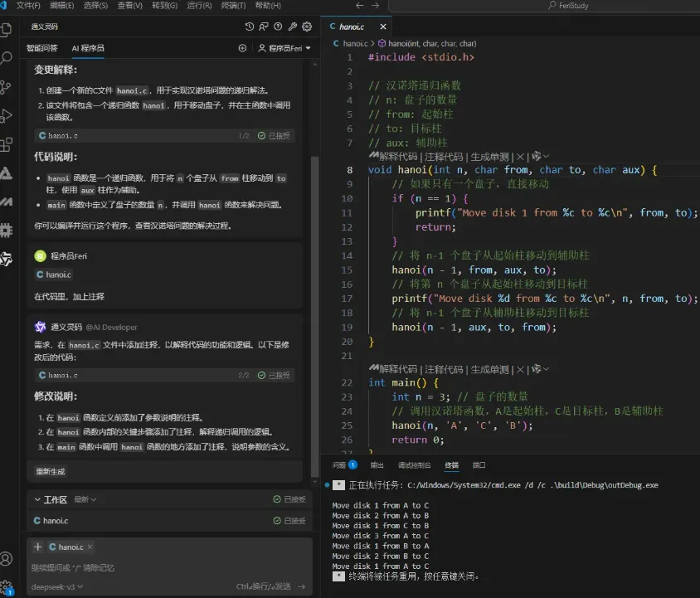Open the 运行(R) menu

pos(199,5)
